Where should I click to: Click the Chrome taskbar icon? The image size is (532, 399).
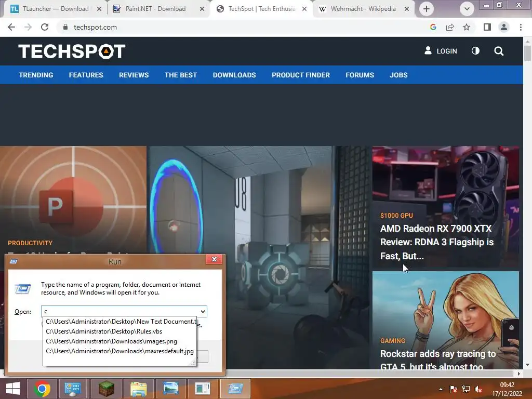42,389
